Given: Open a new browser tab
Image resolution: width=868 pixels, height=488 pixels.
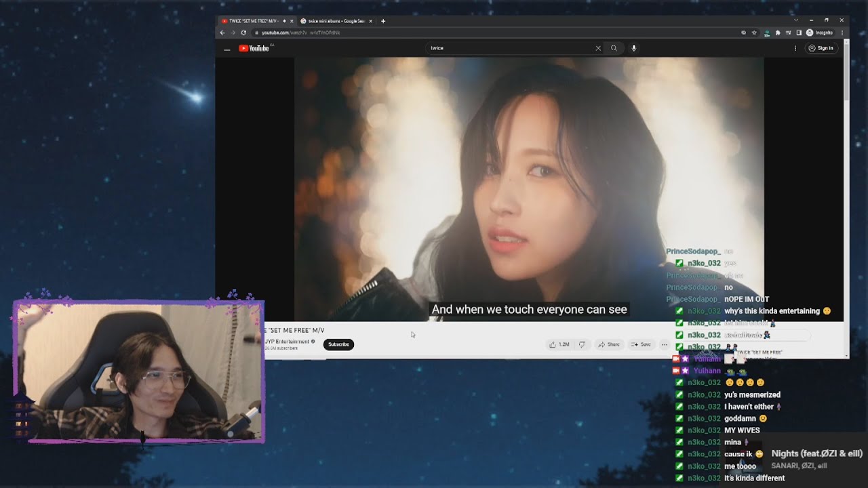Looking at the screenshot, I should 383,21.
